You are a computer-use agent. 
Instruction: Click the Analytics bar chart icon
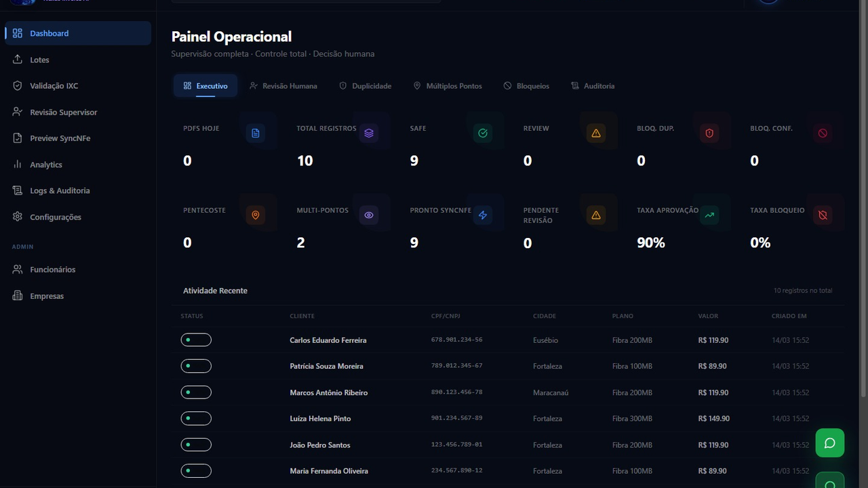tap(18, 165)
